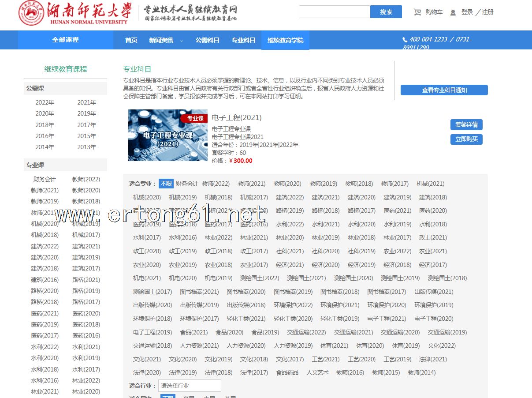The image size is (532, 398).
Task: Open the 全部课程 category menu
Action: point(65,40)
